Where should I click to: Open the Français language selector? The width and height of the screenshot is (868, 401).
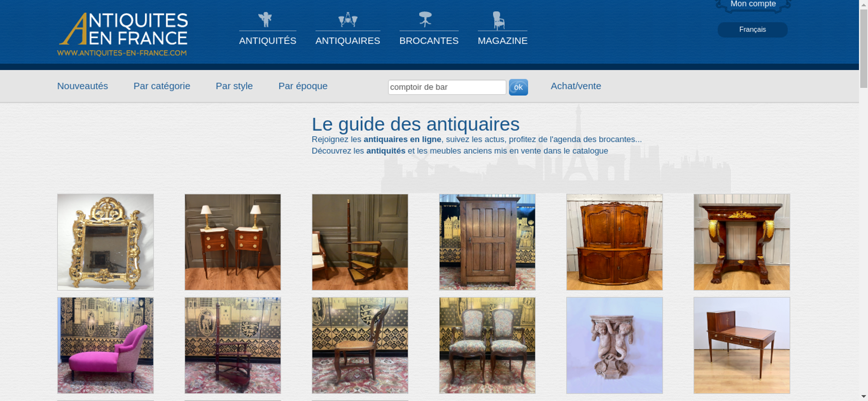point(753,30)
